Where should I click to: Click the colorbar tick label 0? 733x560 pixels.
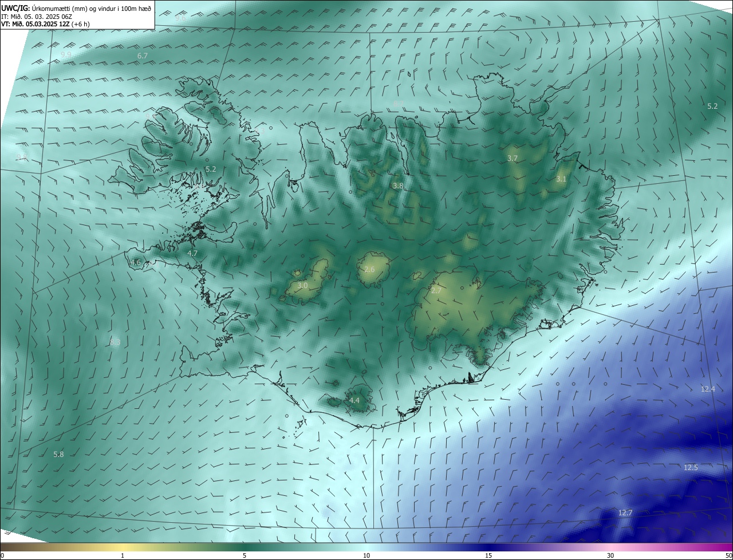click(2, 555)
